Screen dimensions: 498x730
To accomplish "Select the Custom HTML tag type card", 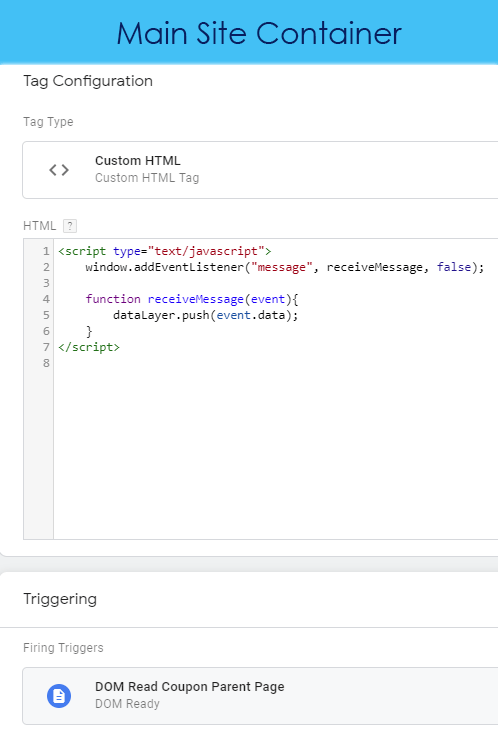I will coord(260,170).
